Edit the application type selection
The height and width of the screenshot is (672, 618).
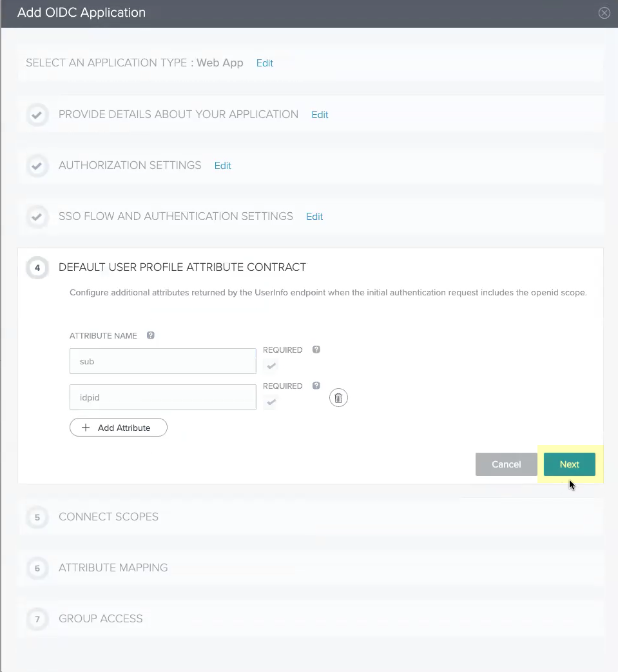point(265,63)
